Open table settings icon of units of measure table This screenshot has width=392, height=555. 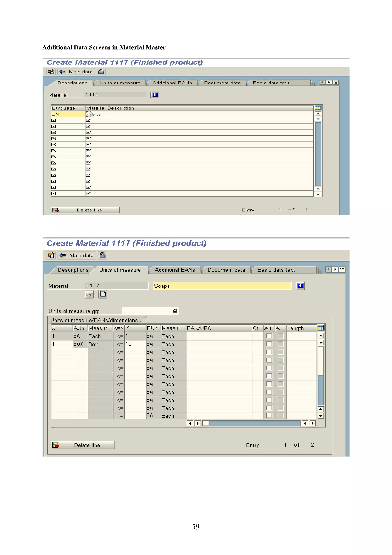[320, 328]
